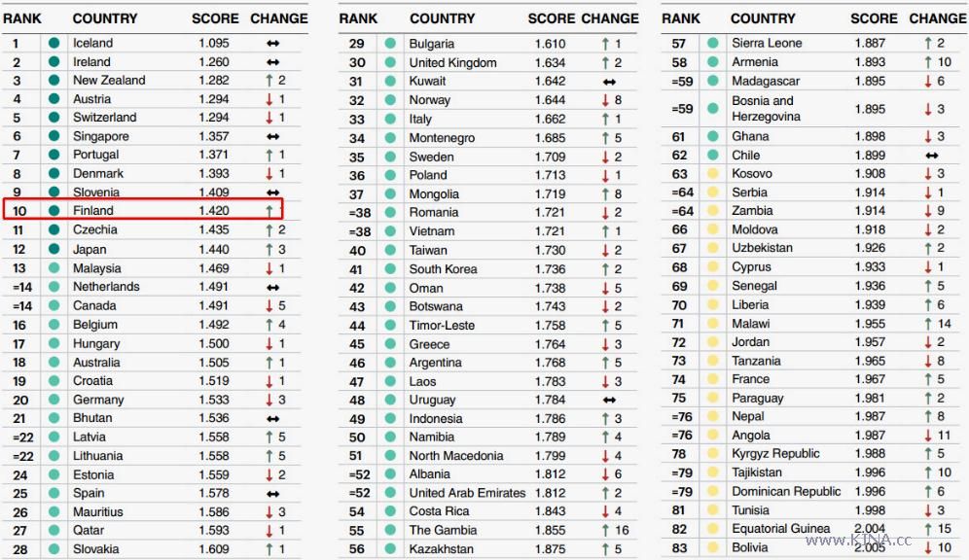Click the COUNTRY header in the first table
This screenshot has height=560, width=969.
point(104,18)
